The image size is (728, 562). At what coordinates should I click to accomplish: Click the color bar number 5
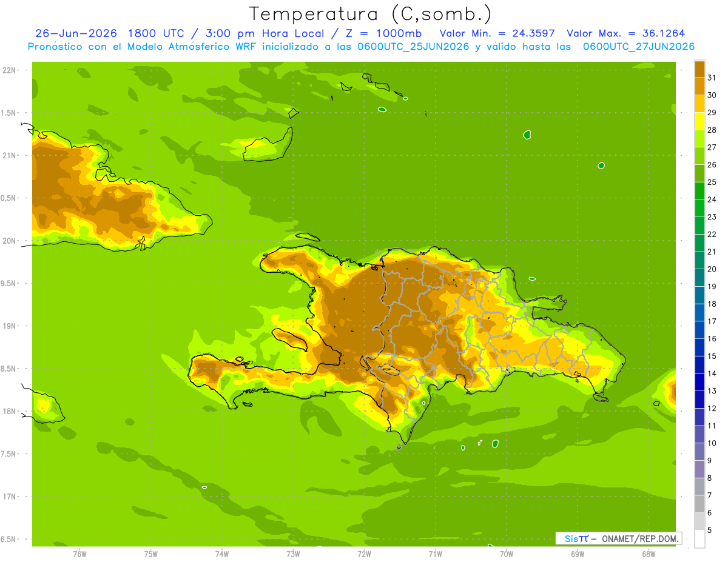[x=710, y=530]
